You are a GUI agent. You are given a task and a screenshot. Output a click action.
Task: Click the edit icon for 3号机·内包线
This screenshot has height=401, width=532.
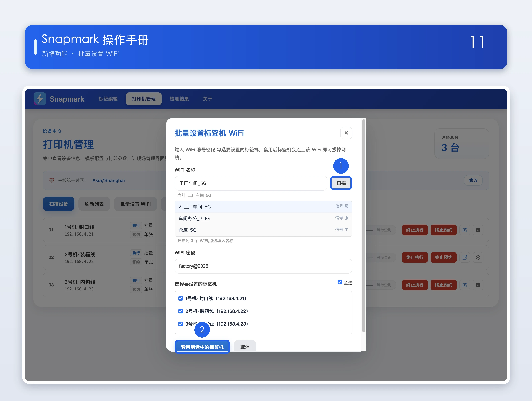pyautogui.click(x=465, y=285)
